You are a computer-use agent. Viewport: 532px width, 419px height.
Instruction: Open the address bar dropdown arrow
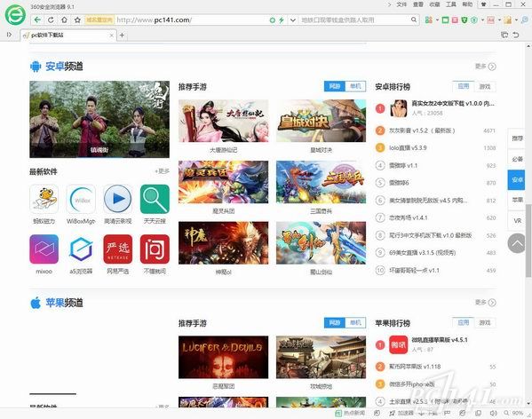coord(292,20)
